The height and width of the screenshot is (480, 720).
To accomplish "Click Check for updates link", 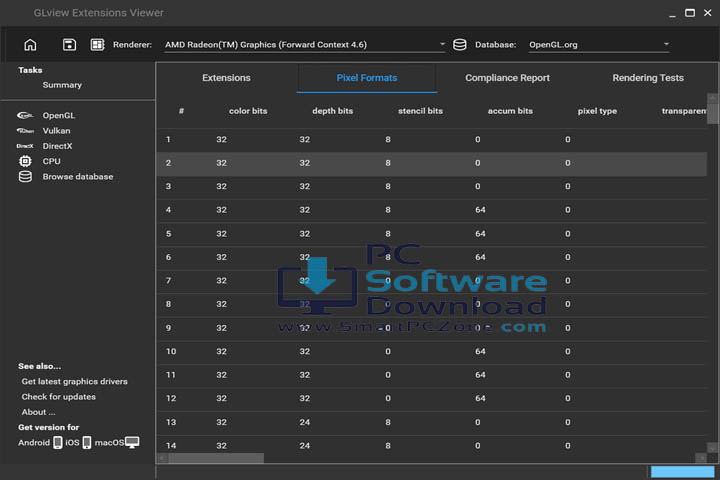I will click(58, 397).
